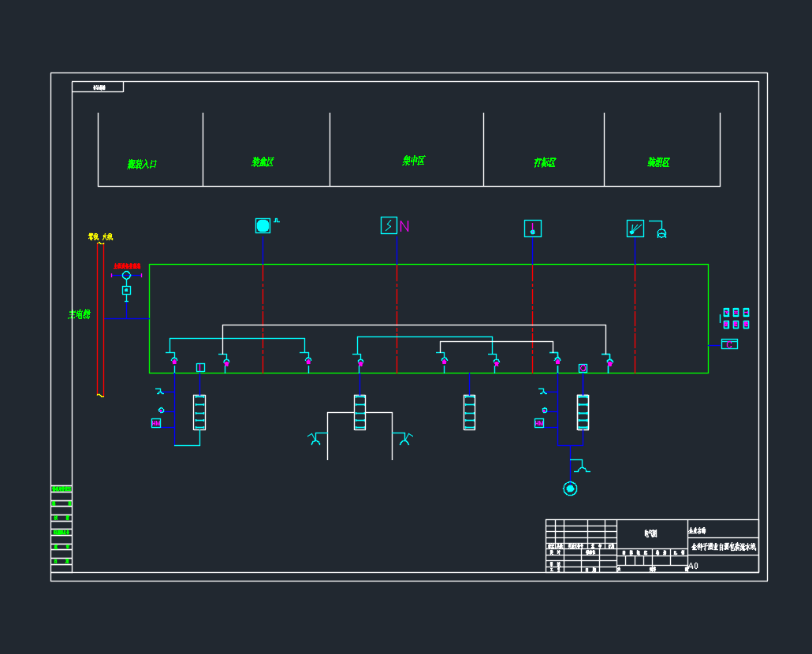812x654 pixels.
Task: Click the circular motor symbol at the diagram bottom
Action: click(x=569, y=488)
